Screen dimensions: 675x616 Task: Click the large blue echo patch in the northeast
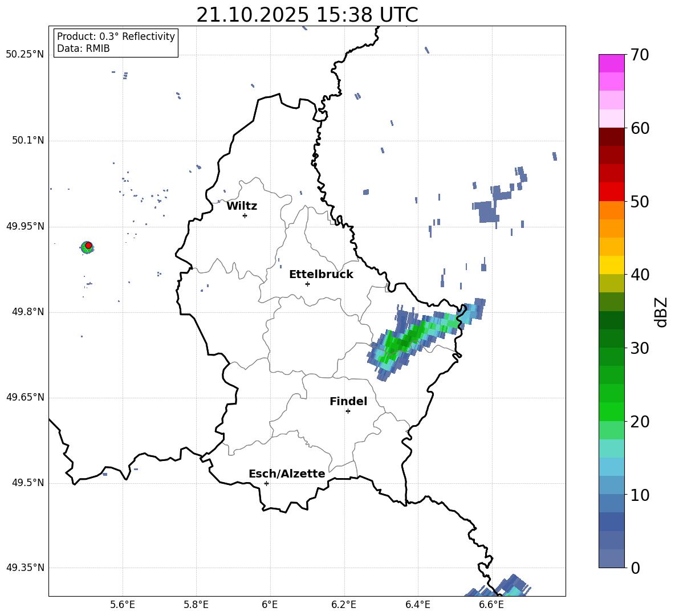coord(488,211)
